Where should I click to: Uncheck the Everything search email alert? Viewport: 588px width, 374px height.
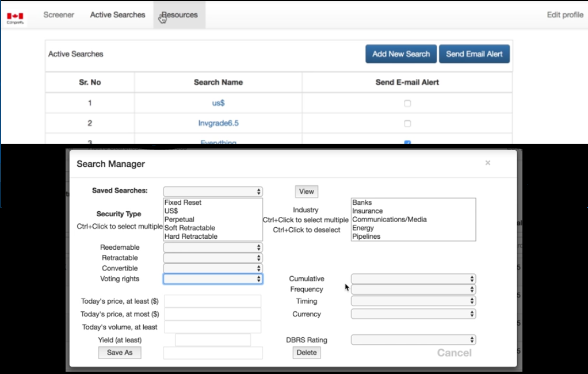tap(407, 142)
